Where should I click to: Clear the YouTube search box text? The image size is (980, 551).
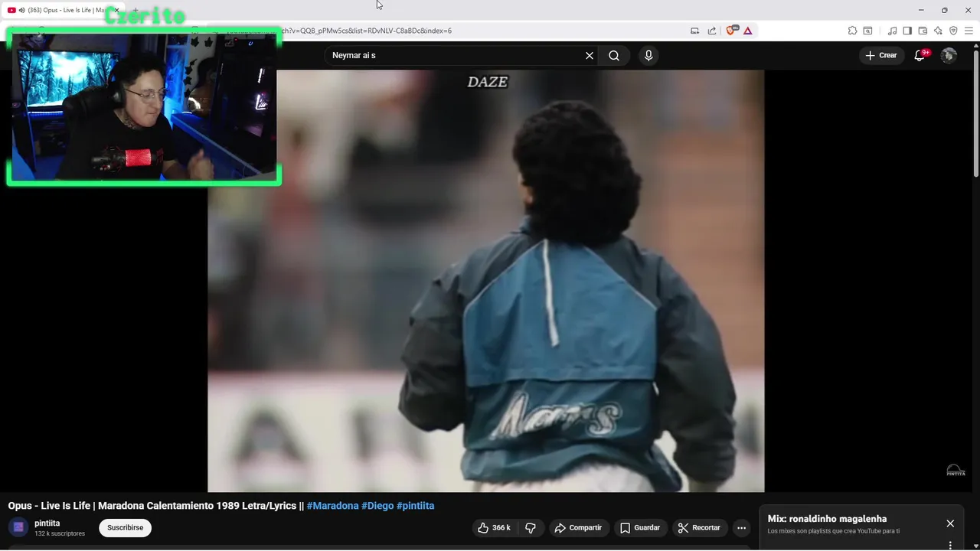coord(590,56)
